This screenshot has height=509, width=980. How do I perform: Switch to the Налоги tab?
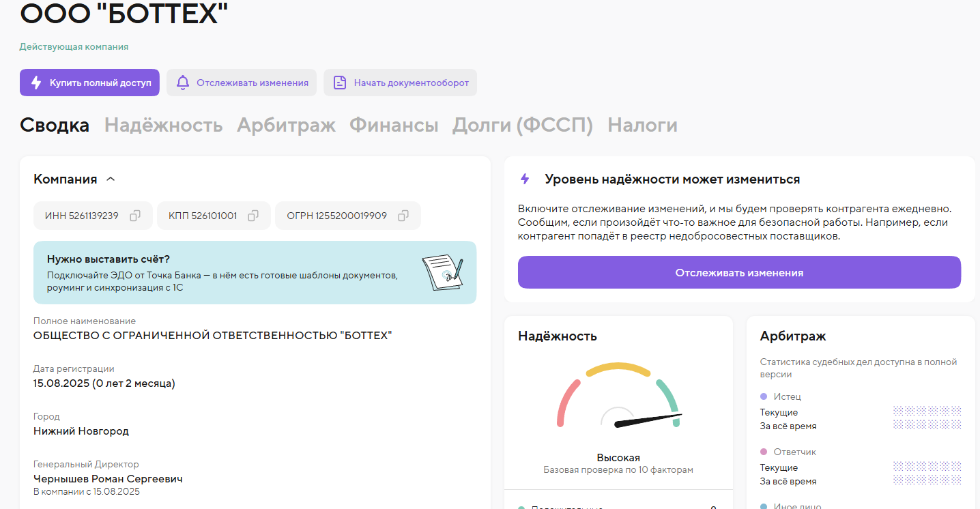tap(642, 126)
